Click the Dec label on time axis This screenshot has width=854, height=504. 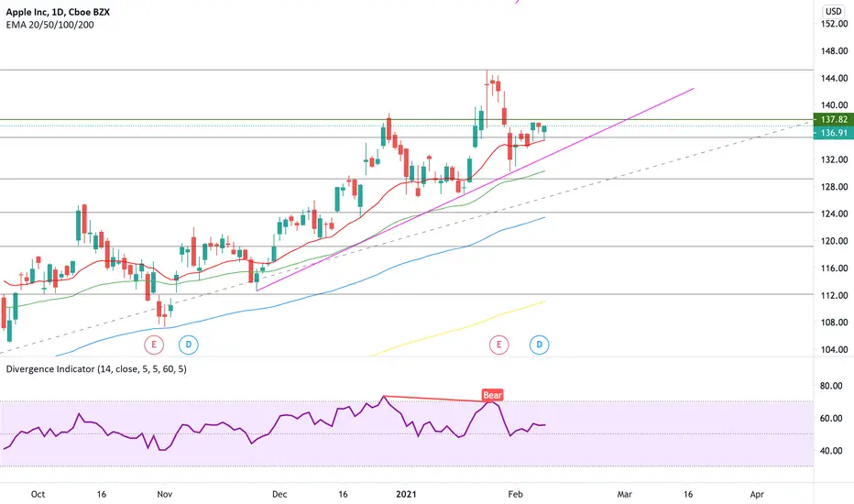pos(279,494)
